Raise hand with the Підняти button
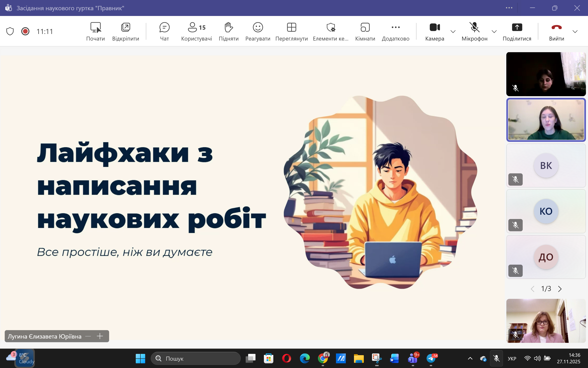 (x=228, y=31)
